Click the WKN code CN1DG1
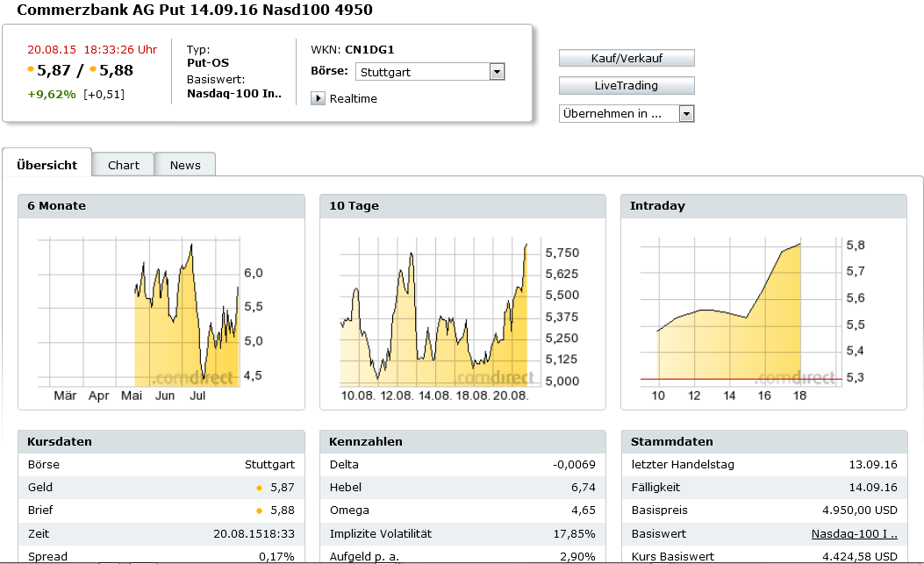The width and height of the screenshot is (924, 564). (369, 50)
